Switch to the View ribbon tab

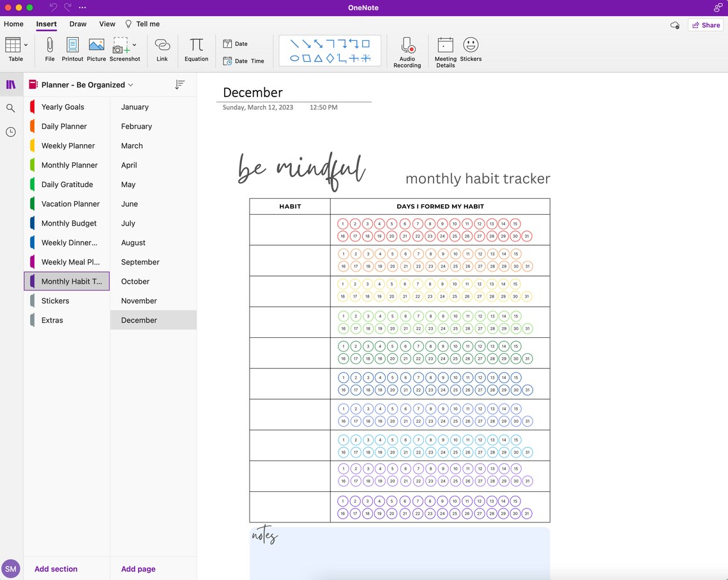click(107, 24)
